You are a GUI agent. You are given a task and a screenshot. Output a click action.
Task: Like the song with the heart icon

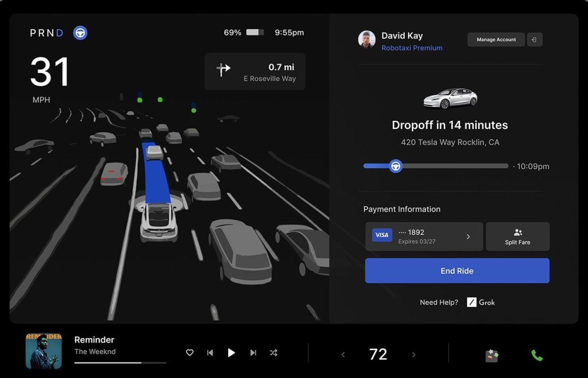[x=190, y=353]
